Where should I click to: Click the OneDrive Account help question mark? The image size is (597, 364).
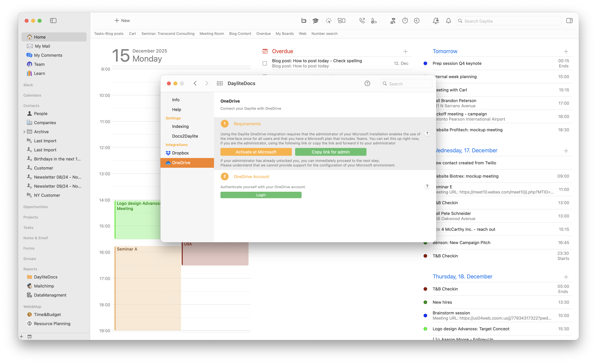427,186
